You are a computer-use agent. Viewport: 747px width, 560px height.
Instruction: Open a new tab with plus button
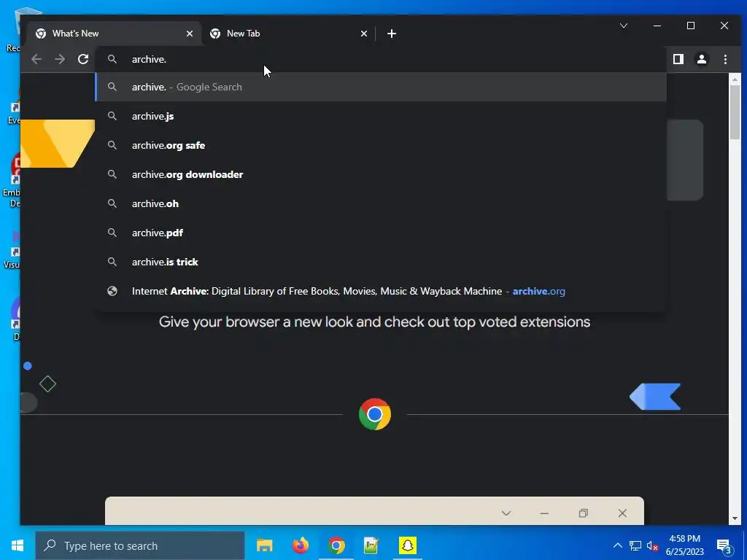tap(392, 34)
